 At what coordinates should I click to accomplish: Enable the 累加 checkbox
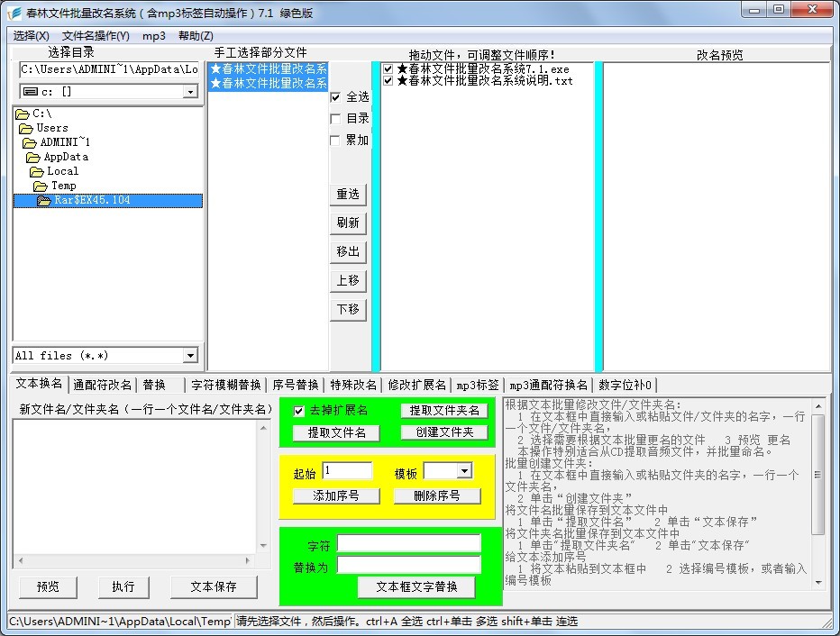pyautogui.click(x=336, y=141)
